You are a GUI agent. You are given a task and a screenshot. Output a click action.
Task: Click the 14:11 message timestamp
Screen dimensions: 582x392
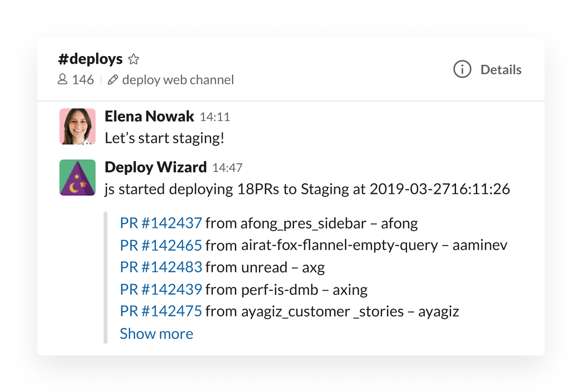215,117
